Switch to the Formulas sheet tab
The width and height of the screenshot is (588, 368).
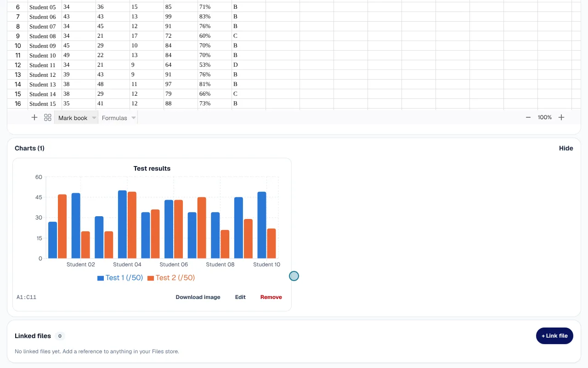(x=114, y=118)
